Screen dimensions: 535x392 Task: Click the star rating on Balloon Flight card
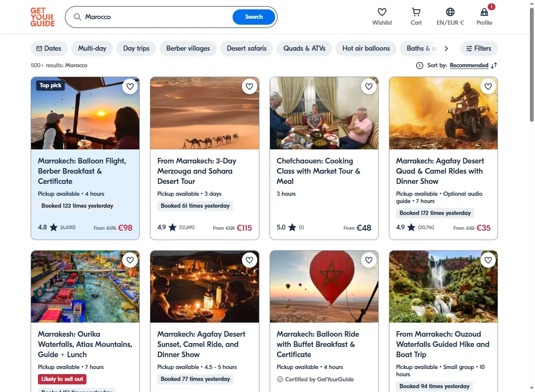(x=54, y=227)
